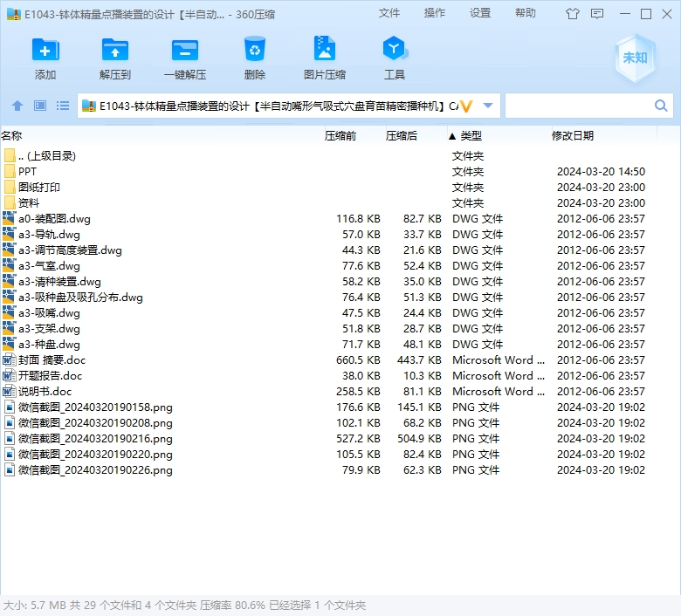Select file 微信截图_20240320190220.png

coord(95,454)
